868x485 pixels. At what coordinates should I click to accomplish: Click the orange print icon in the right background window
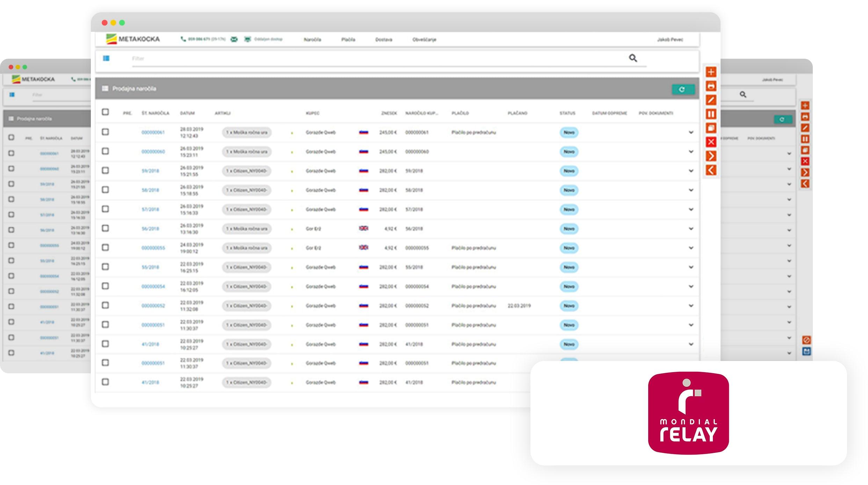805,117
